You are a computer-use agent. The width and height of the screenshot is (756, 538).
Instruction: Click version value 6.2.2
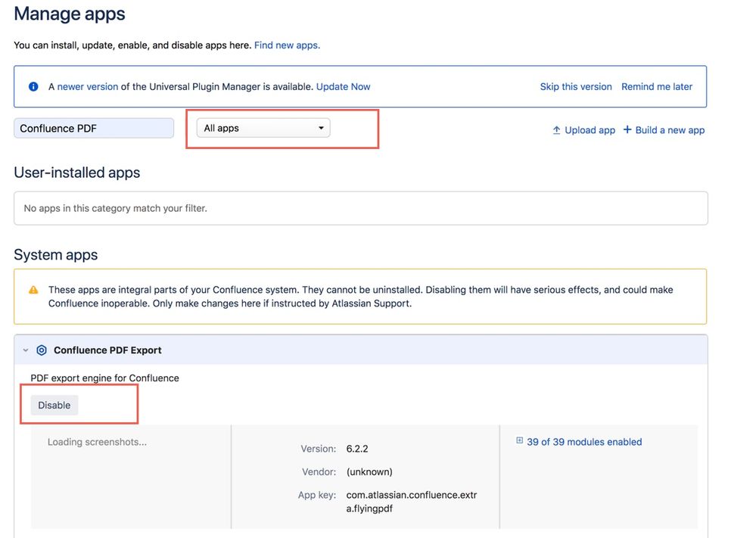357,449
